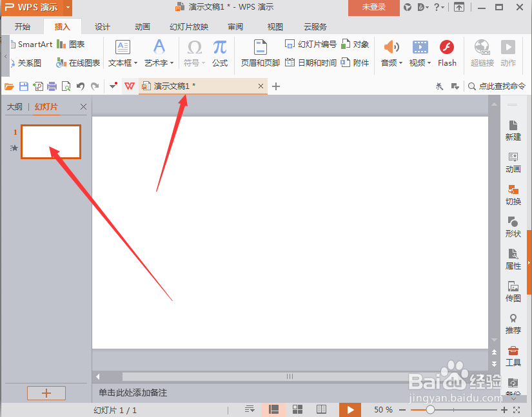Select slide 1 thumbnail
The height and width of the screenshot is (417, 532).
tap(51, 142)
